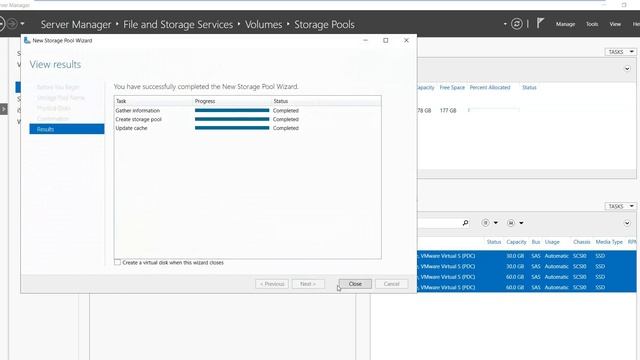Open the View menu
Viewport: 640px width, 360px height.
coord(615,24)
